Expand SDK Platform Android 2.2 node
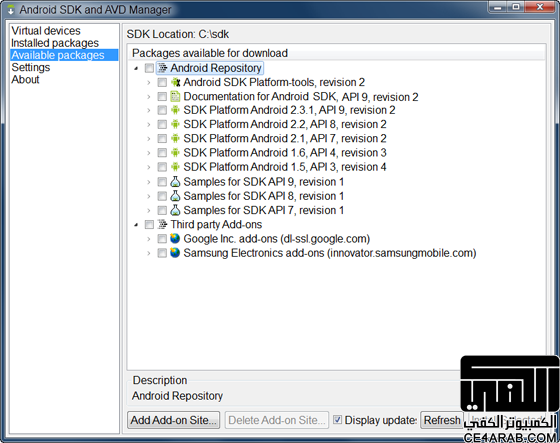The image size is (560, 443). point(149,125)
